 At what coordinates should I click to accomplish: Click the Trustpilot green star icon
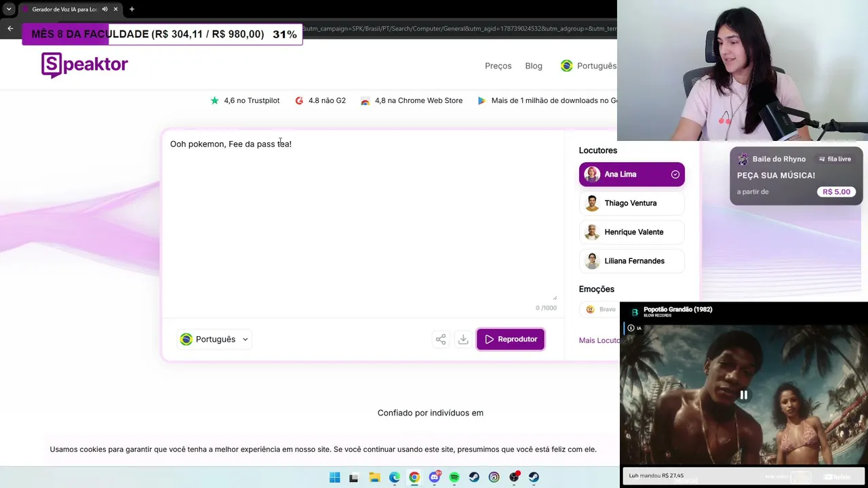215,100
